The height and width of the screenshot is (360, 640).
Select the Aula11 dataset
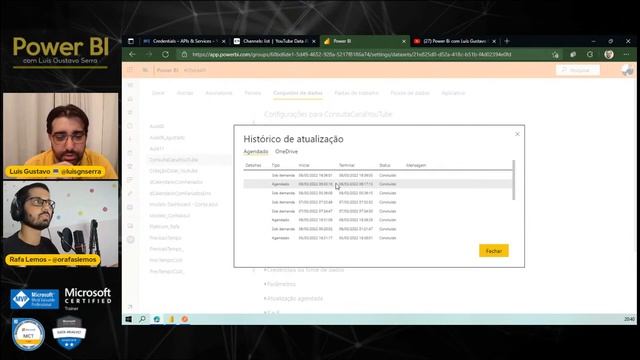156,149
